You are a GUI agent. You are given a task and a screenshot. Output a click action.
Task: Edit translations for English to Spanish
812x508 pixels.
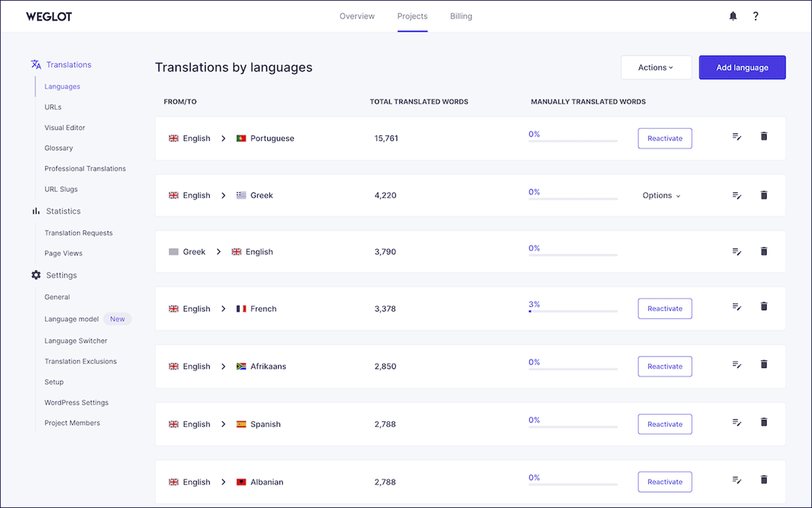(737, 422)
